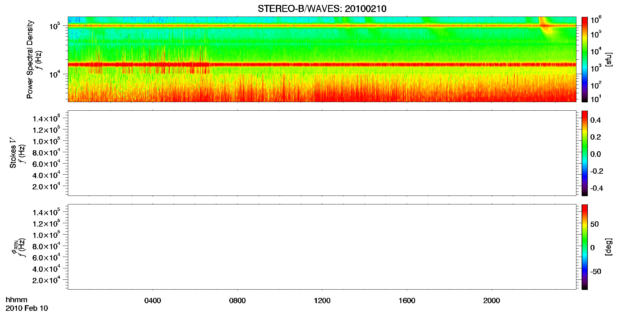Click the Stokes V axis label
Image resolution: width=644 pixels, height=332 pixels.
point(13,153)
